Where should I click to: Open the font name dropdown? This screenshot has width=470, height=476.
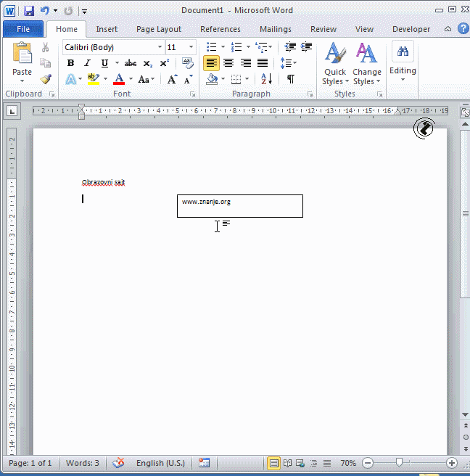[x=160, y=47]
